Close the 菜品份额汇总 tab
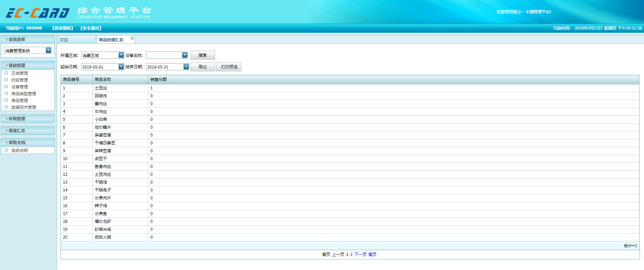The image size is (644, 270). (x=132, y=38)
